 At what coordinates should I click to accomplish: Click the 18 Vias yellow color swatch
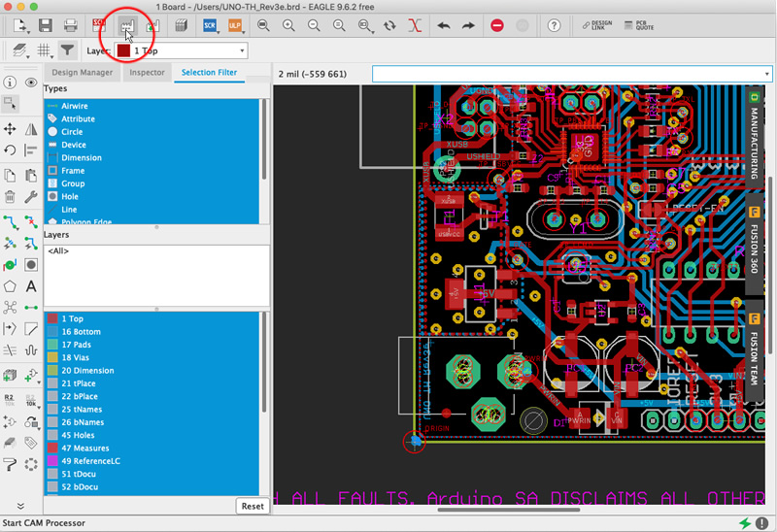click(52, 357)
